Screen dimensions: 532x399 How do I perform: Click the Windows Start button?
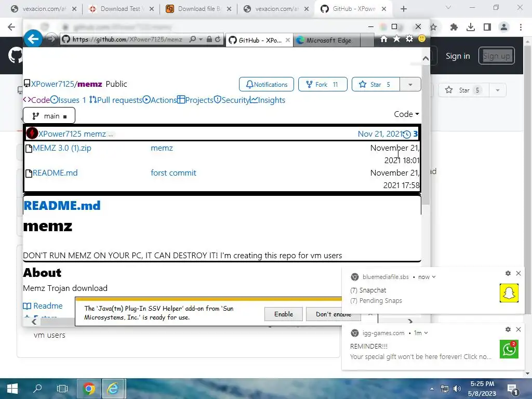[12, 389]
